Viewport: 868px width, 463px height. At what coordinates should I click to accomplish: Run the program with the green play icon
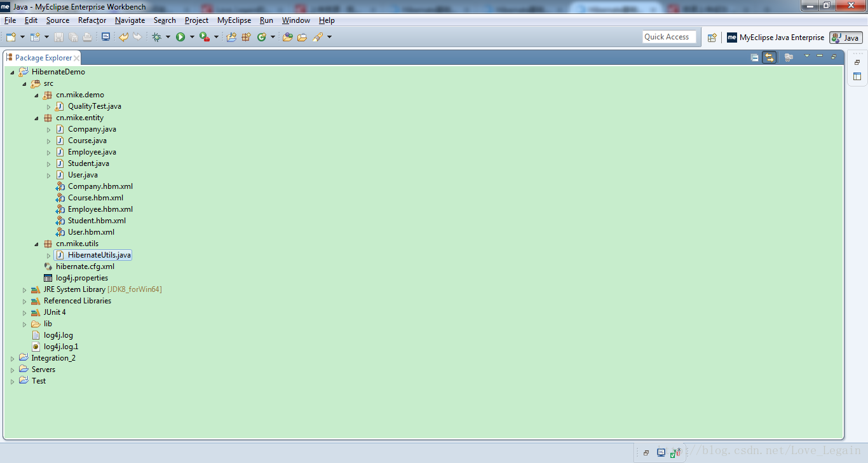click(x=180, y=37)
